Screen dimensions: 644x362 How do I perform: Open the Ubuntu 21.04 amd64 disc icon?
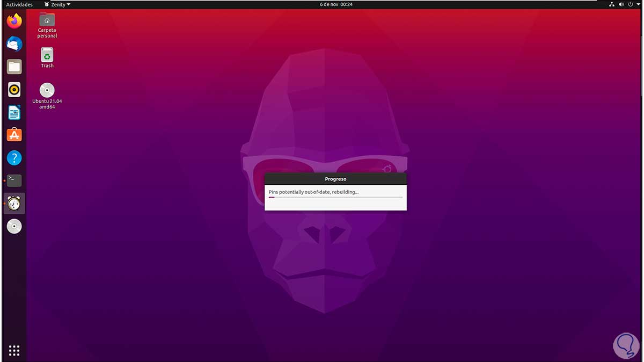47,96
